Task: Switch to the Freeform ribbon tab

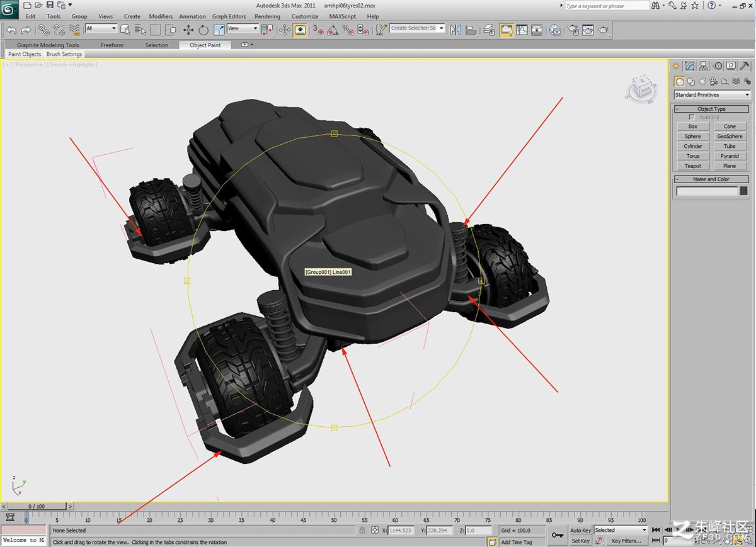Action: [x=112, y=45]
